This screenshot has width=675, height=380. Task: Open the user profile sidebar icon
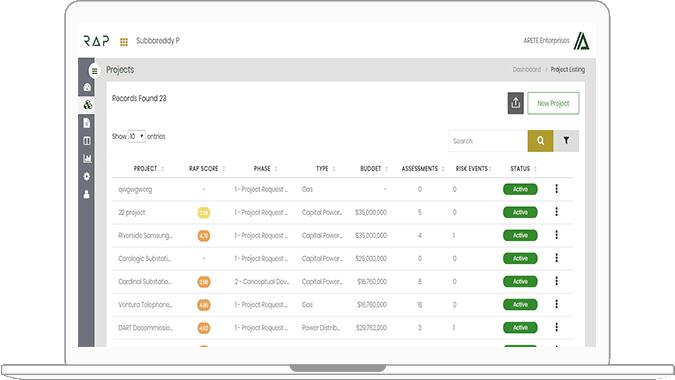(87, 195)
